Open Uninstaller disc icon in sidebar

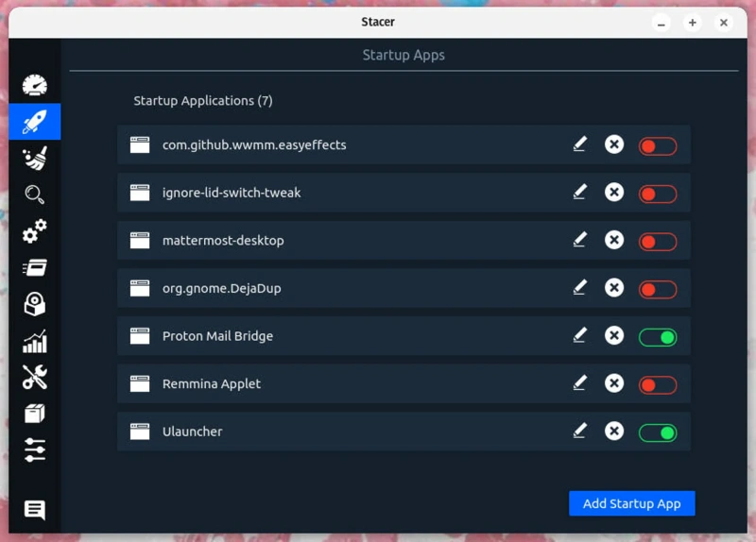35,304
